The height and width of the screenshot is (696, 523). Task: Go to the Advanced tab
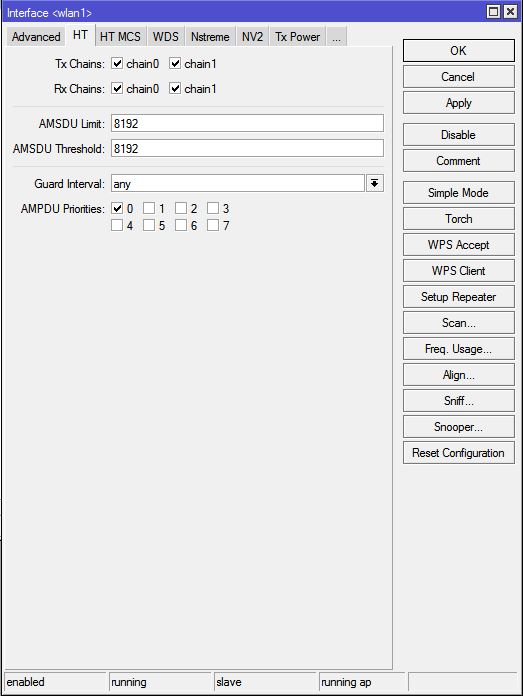click(x=36, y=37)
